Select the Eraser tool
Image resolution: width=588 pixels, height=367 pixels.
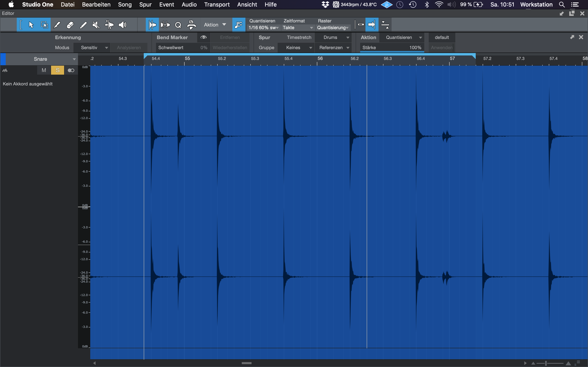(x=70, y=25)
